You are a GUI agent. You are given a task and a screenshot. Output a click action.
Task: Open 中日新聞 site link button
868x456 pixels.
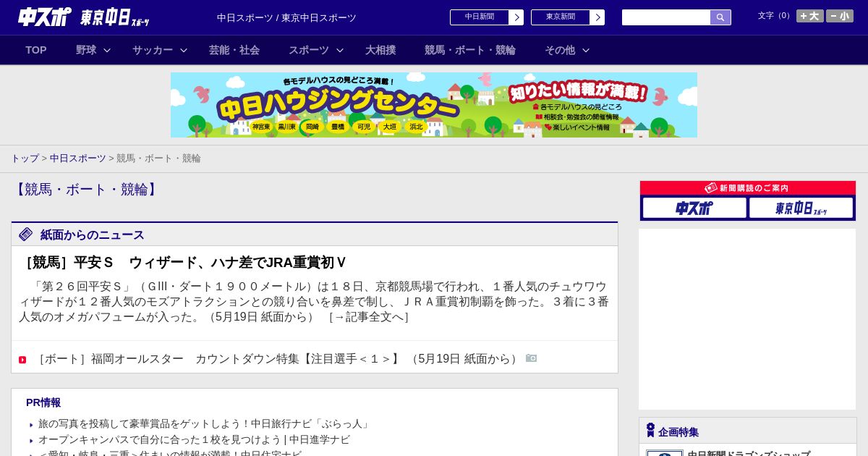[480, 17]
